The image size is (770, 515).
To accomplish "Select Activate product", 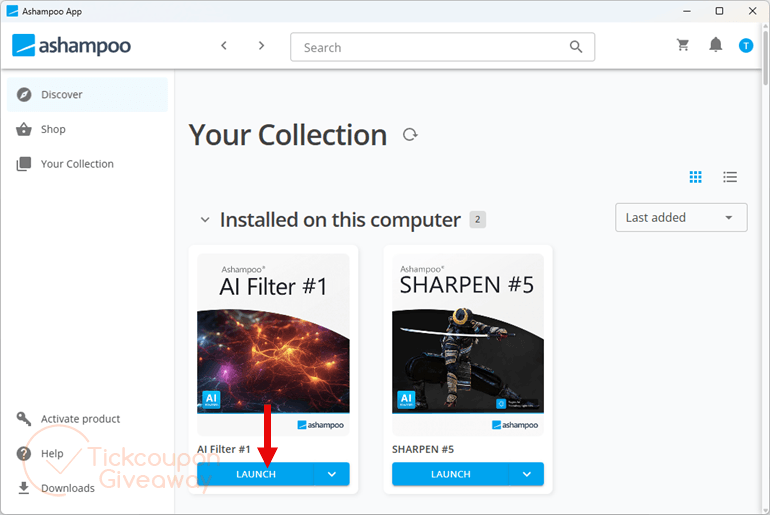I will pyautogui.click(x=87, y=419).
